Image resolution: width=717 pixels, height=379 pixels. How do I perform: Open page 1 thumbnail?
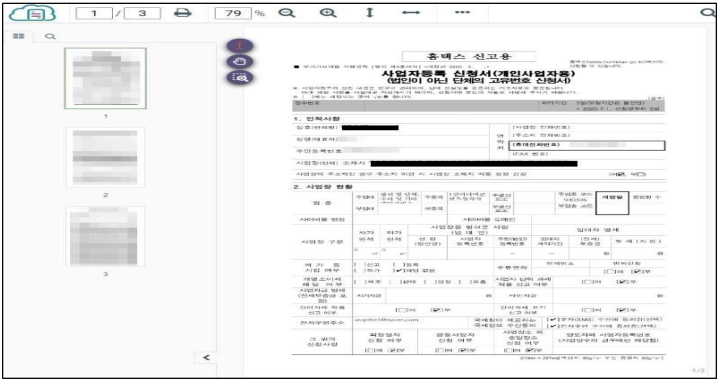(105, 78)
